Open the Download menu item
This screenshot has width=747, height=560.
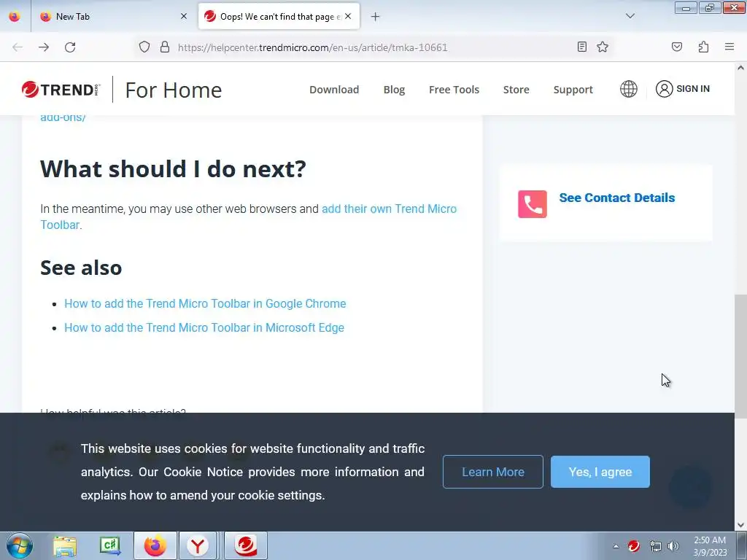point(334,90)
